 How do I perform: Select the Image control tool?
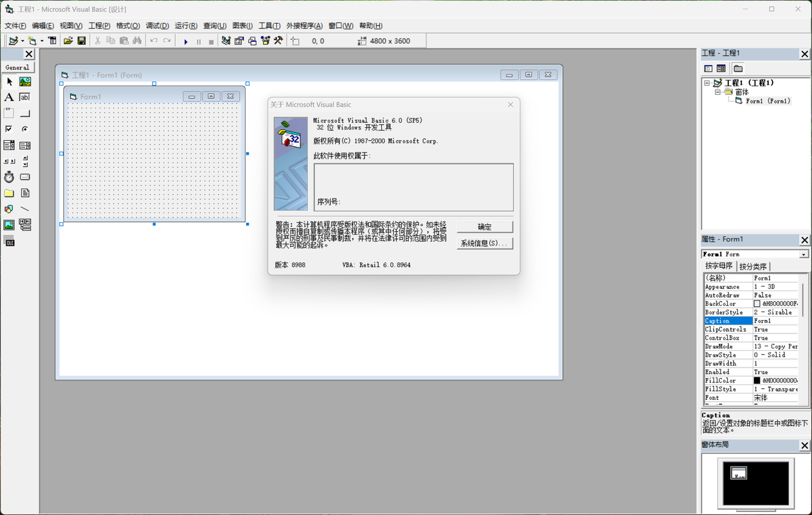[9, 225]
